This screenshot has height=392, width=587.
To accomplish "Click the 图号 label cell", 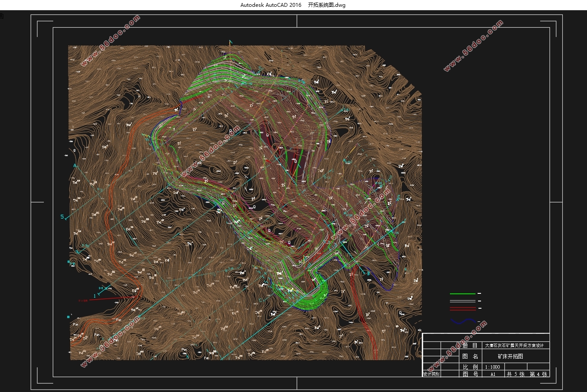I will pyautogui.click(x=470, y=374).
